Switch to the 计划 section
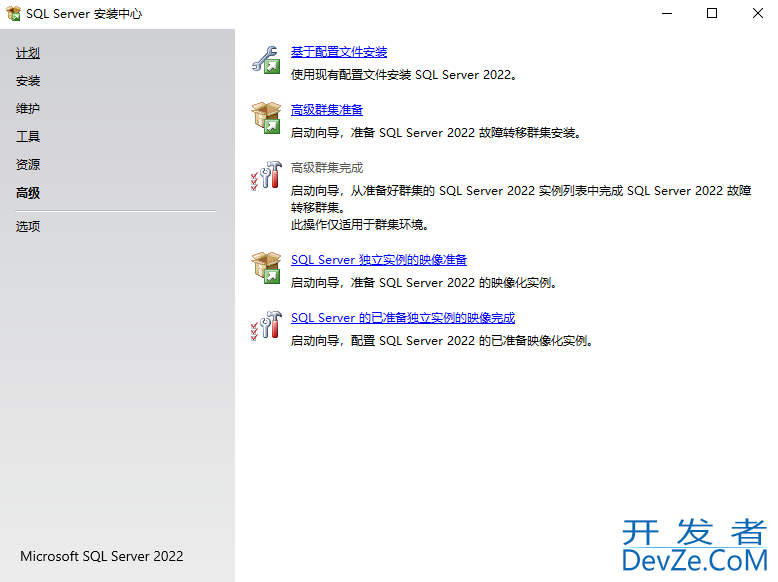 pos(28,53)
